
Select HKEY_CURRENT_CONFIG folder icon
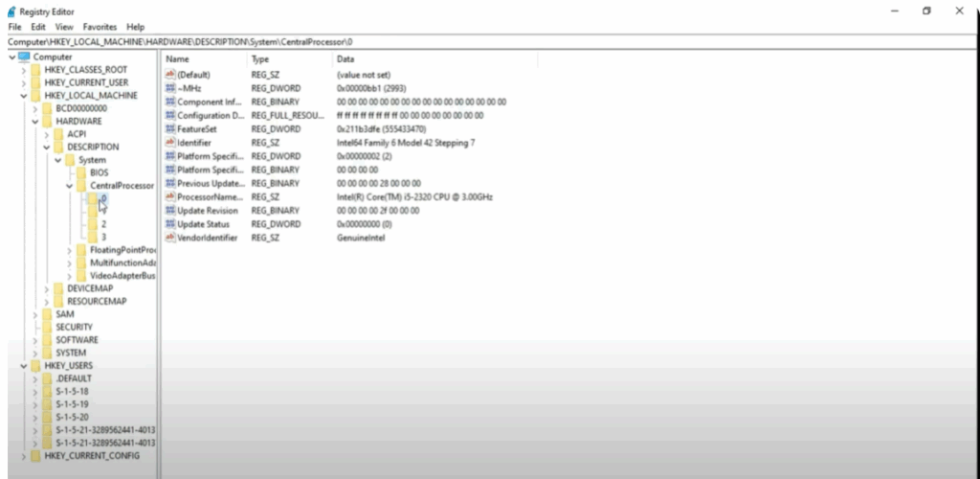pos(35,455)
